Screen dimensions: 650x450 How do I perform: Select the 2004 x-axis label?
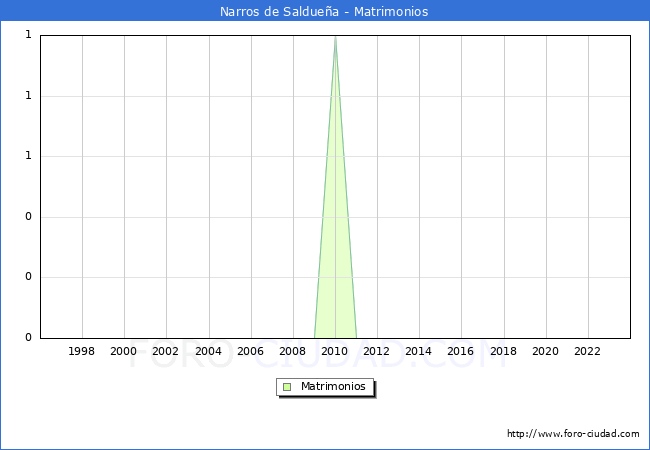[209, 351]
